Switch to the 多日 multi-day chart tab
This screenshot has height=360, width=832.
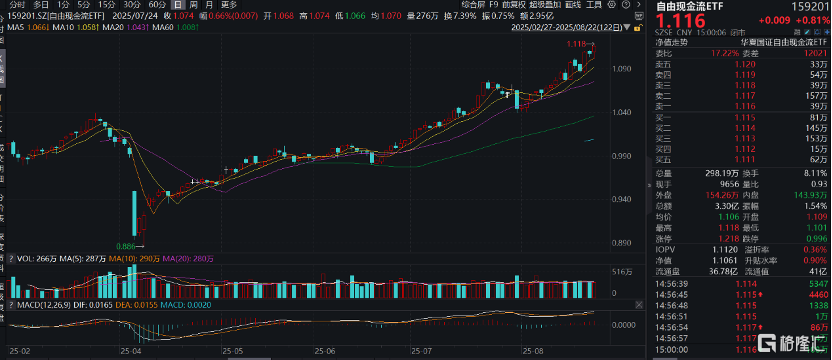click(41, 5)
